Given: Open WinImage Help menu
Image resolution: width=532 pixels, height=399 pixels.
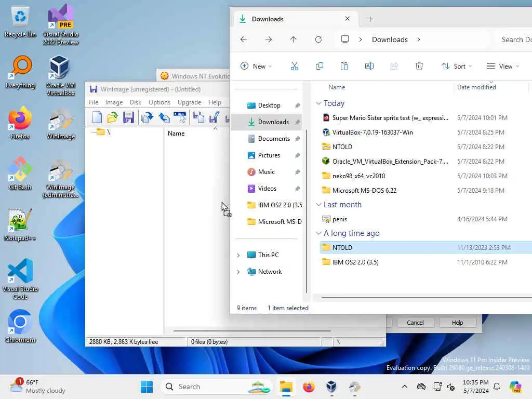Looking at the screenshot, I should tap(215, 102).
